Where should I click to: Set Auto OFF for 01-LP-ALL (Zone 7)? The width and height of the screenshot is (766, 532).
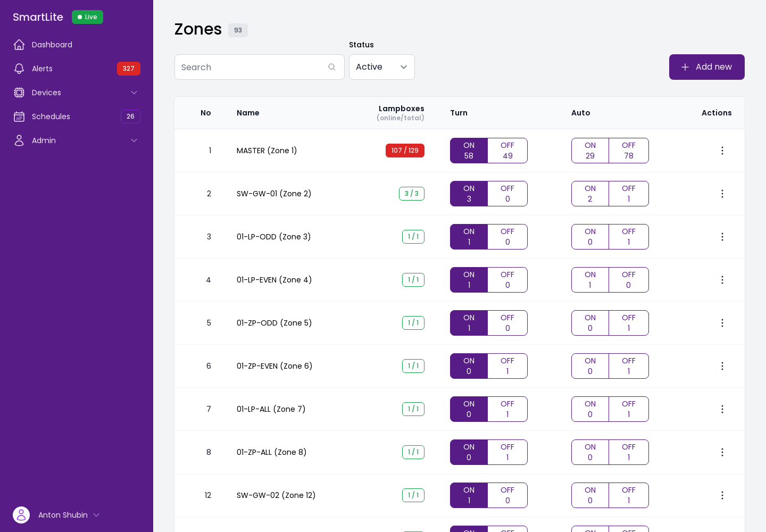pos(629,409)
